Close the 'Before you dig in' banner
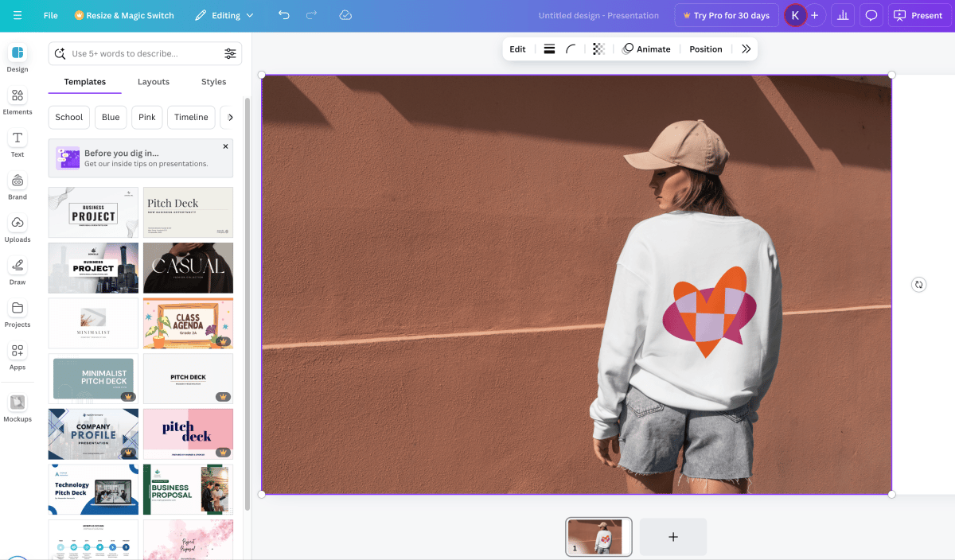The height and width of the screenshot is (560, 955). coord(225,146)
